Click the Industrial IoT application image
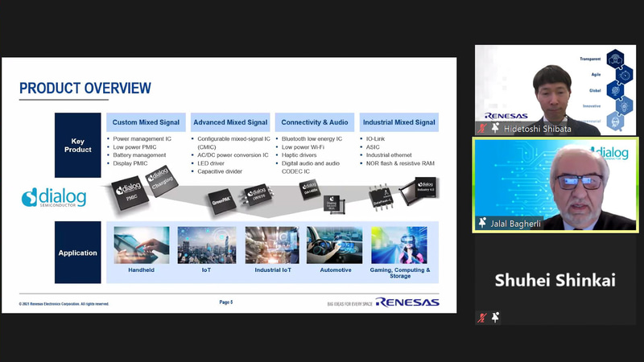This screenshot has height=362, width=644. tap(272, 245)
